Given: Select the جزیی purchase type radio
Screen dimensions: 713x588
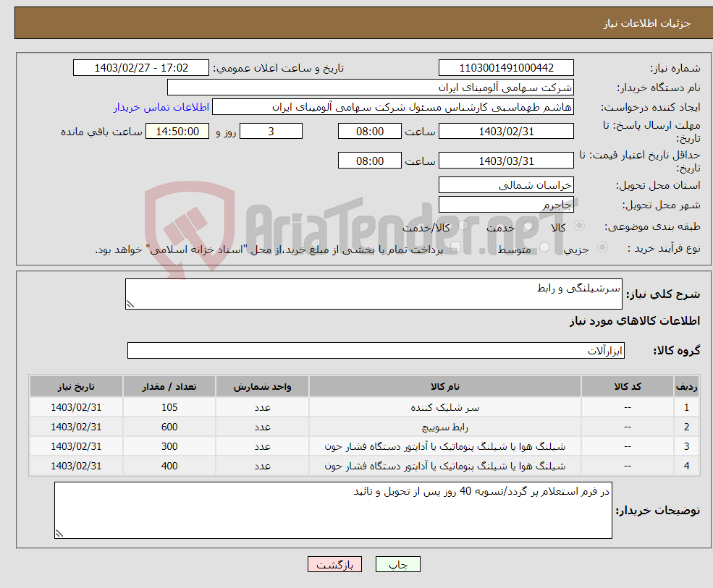Looking at the screenshot, I should coord(602,247).
